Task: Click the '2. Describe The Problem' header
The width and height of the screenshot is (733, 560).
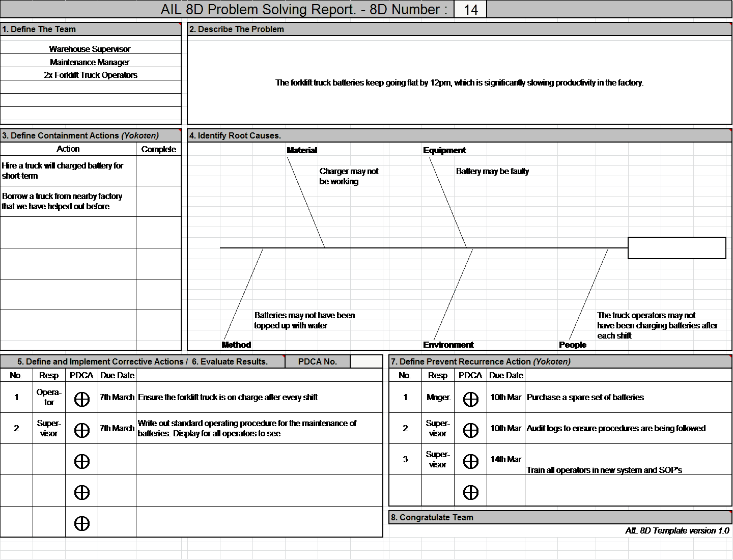Action: 460,29
